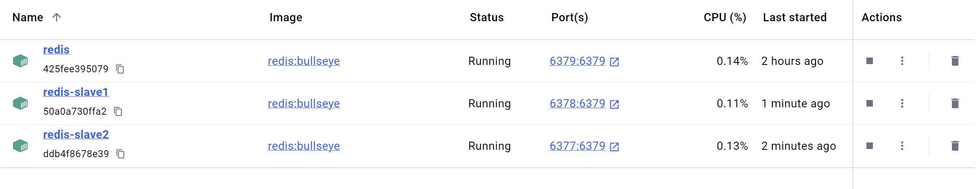Sort by the Name column header

(x=28, y=17)
